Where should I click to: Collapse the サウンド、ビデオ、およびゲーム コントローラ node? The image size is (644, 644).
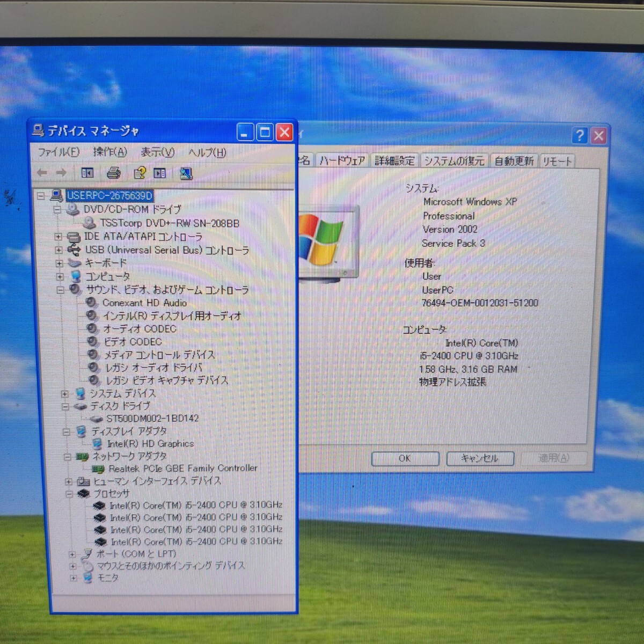click(x=60, y=290)
